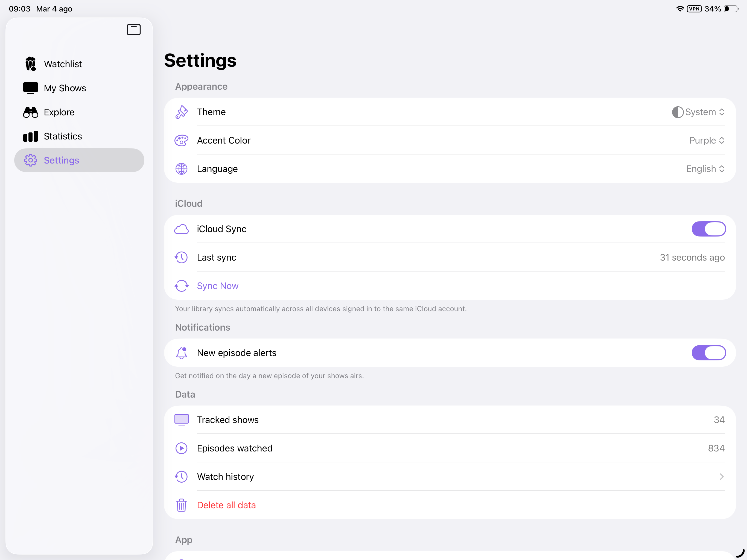Click the Theme paintbrush icon

(181, 112)
